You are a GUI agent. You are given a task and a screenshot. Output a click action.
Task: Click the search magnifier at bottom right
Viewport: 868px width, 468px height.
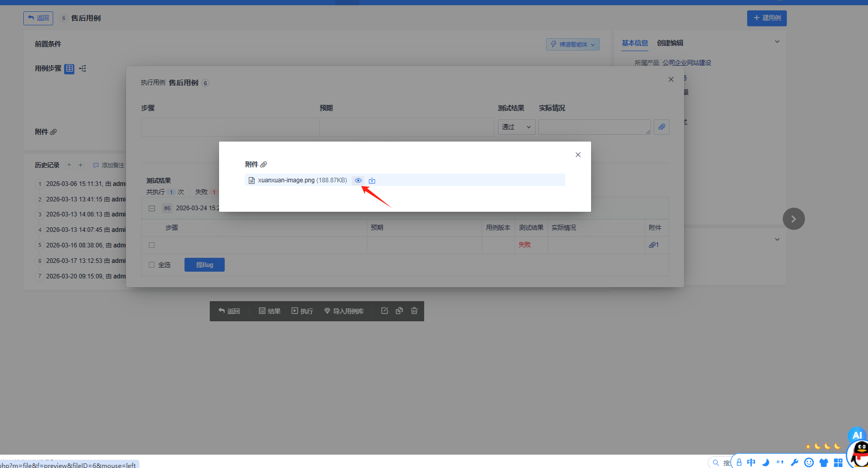[x=716, y=463]
